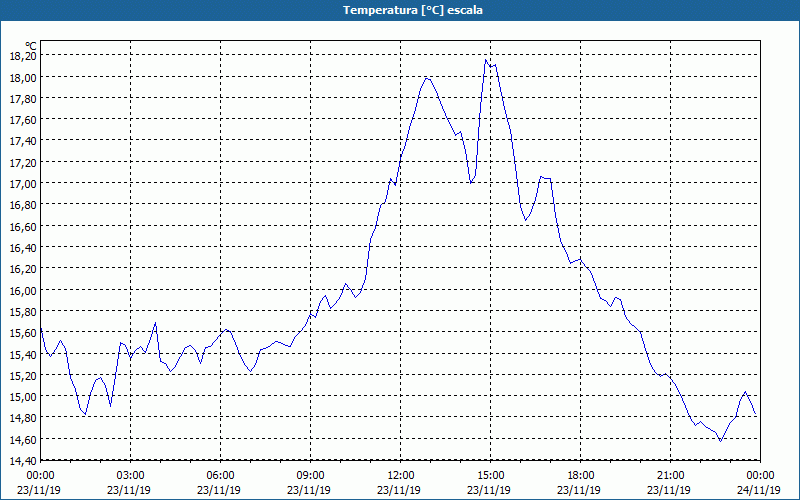Click the 21:00 time axis label
The height and width of the screenshot is (500, 800).
[x=670, y=476]
